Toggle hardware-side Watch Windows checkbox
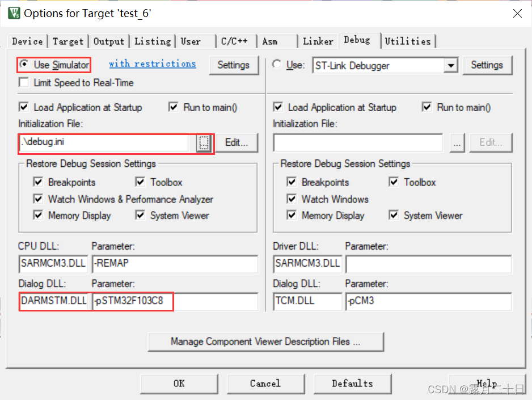The image size is (532, 400). 292,199
